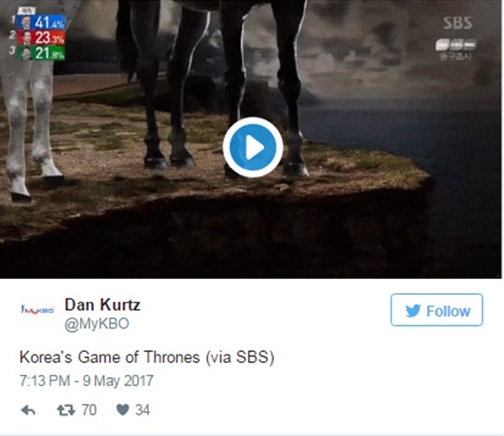
Task: Click the reply arrow icon
Action: (x=29, y=410)
